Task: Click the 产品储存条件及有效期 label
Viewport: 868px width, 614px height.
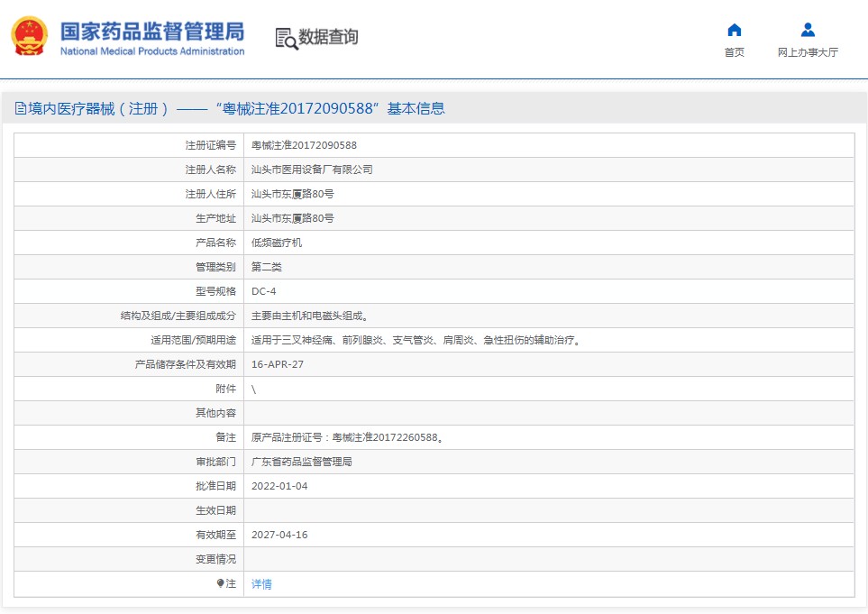Action: (186, 364)
